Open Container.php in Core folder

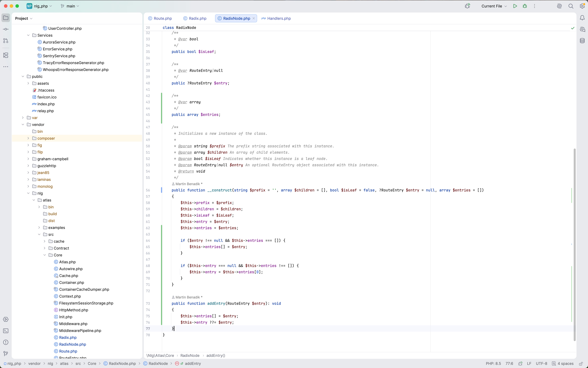pos(71,283)
